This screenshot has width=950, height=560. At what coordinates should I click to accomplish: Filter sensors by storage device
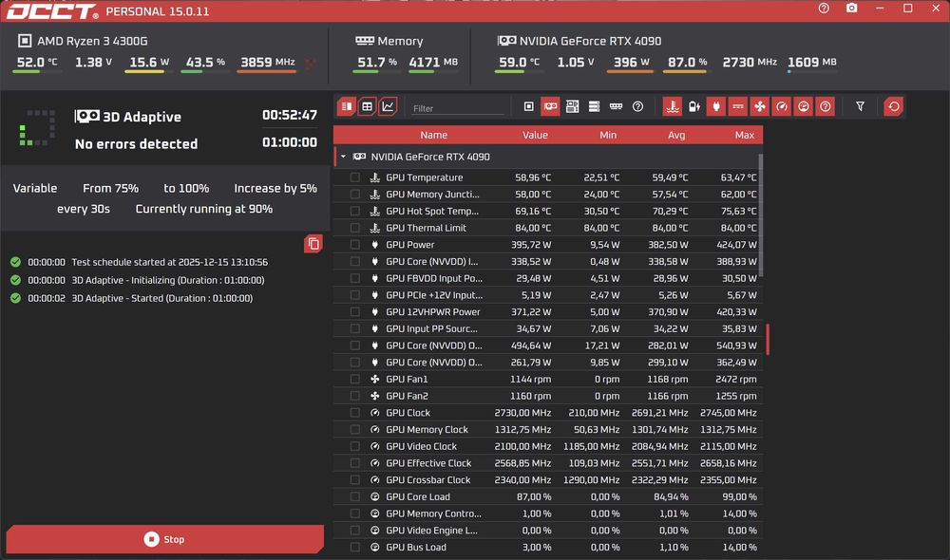point(594,106)
